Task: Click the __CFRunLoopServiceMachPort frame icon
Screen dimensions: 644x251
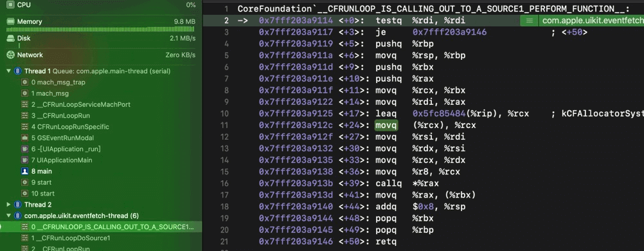Action: [x=24, y=104]
